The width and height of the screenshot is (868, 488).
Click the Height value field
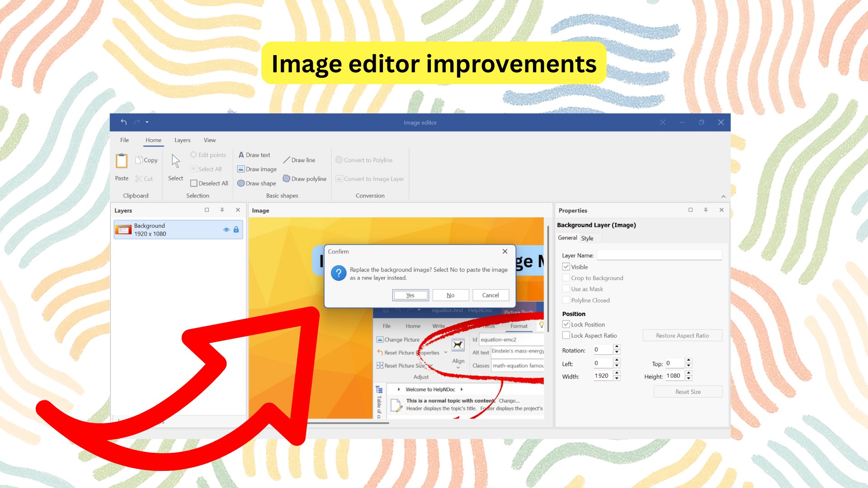click(675, 375)
